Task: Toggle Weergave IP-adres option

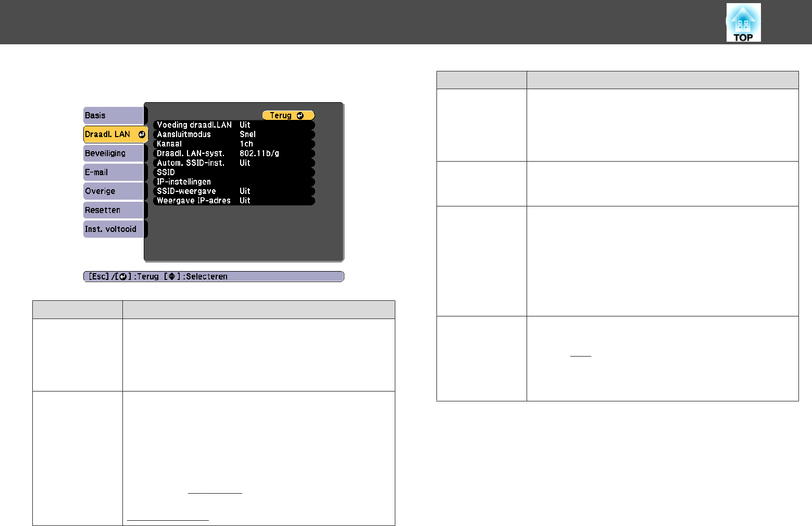Action: tap(234, 201)
